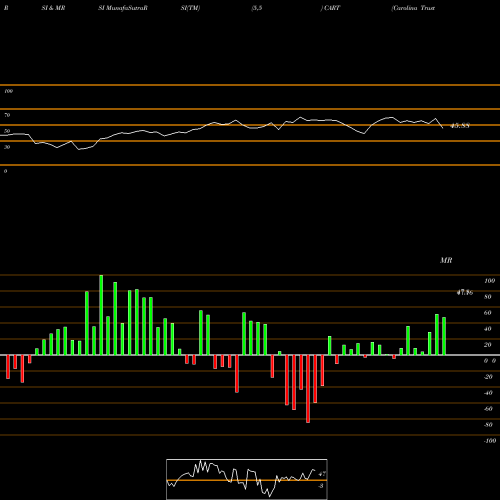Click the '-3' value in mini chart
The height and width of the screenshot is (500, 500).
pos(321,486)
